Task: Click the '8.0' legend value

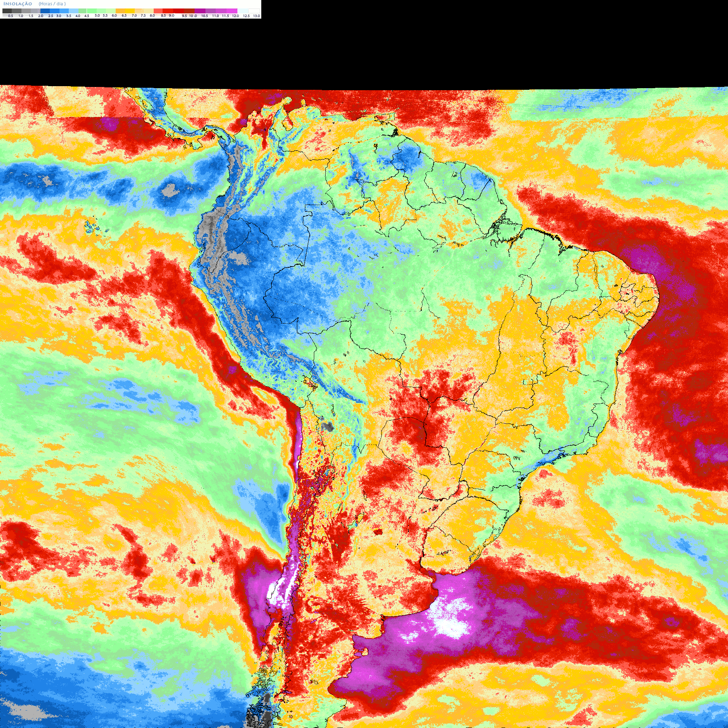Action: [152, 15]
